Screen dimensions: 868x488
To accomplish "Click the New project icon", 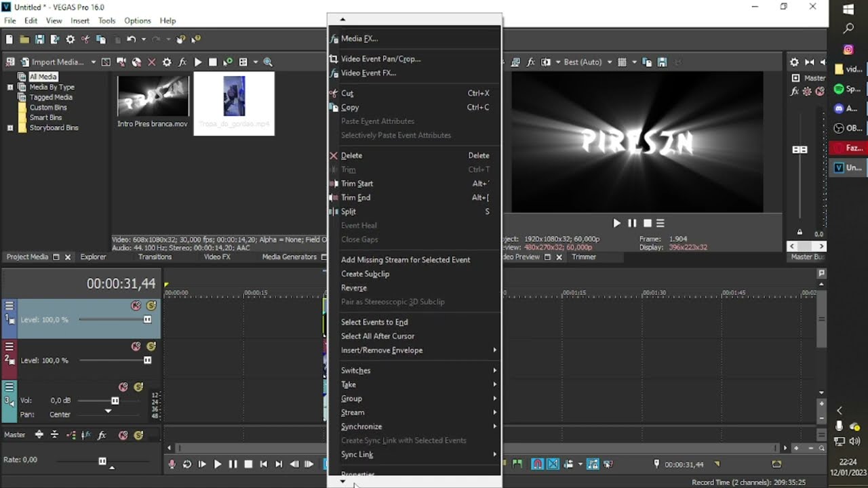I will 9,39.
